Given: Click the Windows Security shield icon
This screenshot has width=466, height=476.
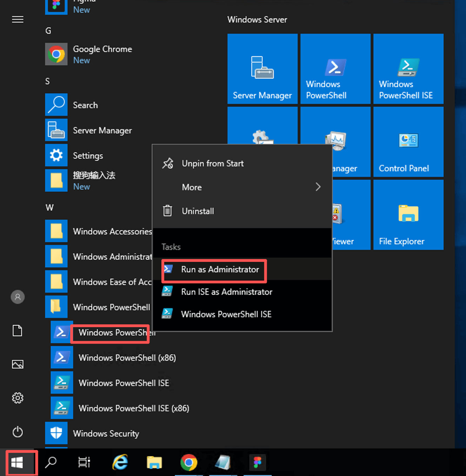Looking at the screenshot, I should (56, 433).
